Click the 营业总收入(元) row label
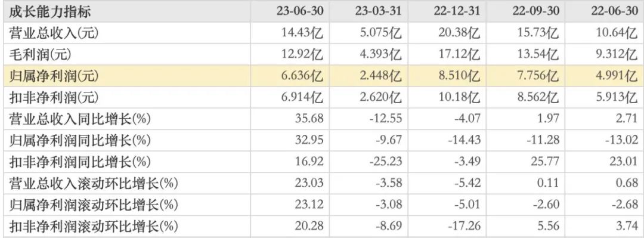This screenshot has width=644, height=238. 54,33
